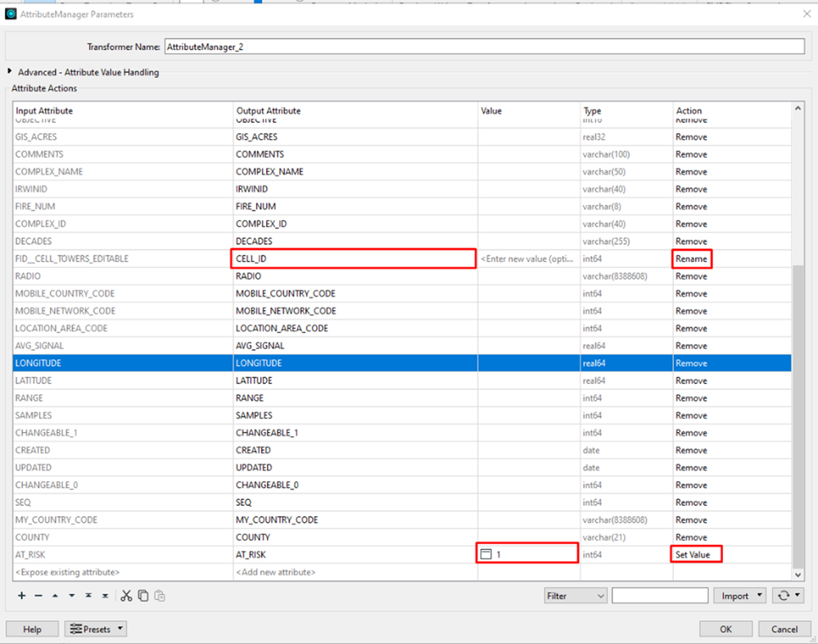This screenshot has width=818, height=644.
Task: Click the AttributeManager app icon in title bar
Action: point(11,14)
